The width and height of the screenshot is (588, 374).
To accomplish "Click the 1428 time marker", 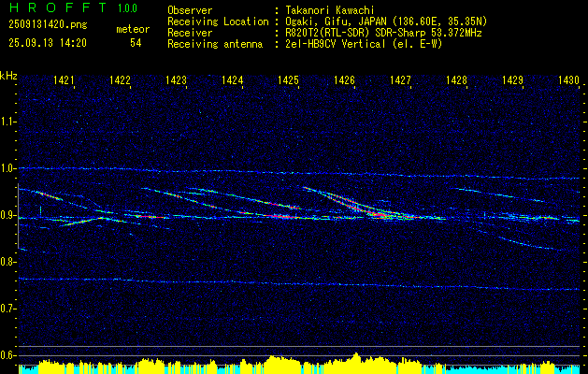I will (x=457, y=79).
